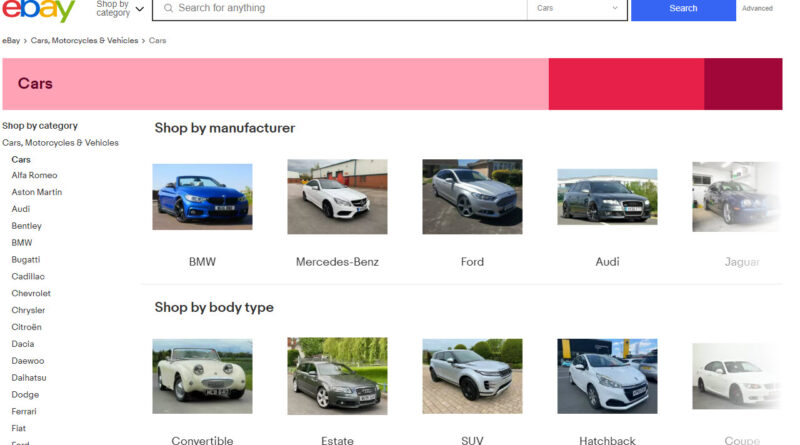Open the white Hatchback body type thumbnail
This screenshot has width=800, height=445.
(x=607, y=376)
